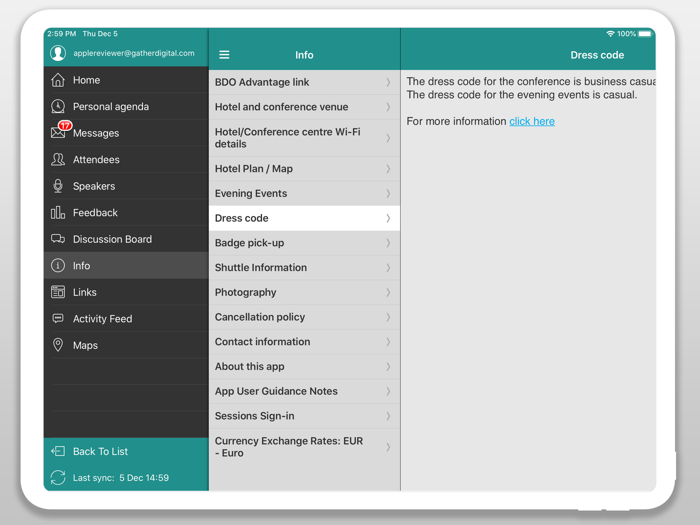Open Personal agenda menu item
The image size is (700, 525).
(x=126, y=106)
